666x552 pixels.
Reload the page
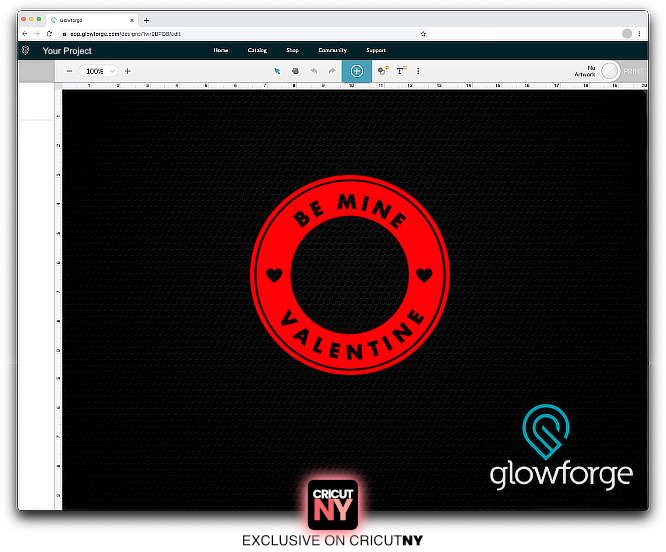pos(50,34)
